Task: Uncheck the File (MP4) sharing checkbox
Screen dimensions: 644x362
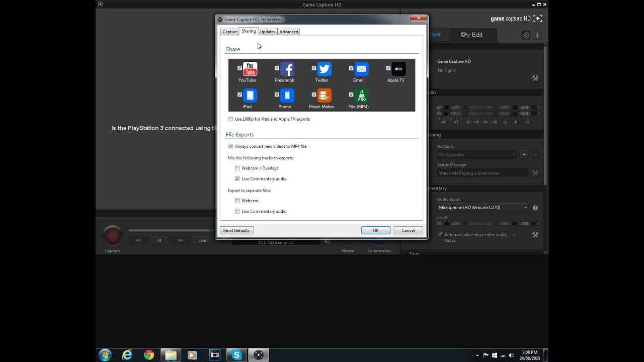Action: coord(351,94)
